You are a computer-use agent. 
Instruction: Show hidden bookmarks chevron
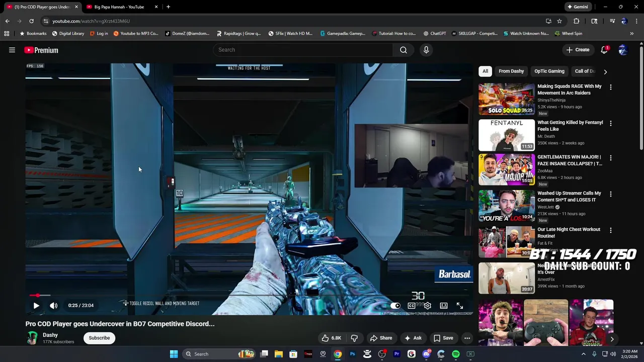[632, 34]
